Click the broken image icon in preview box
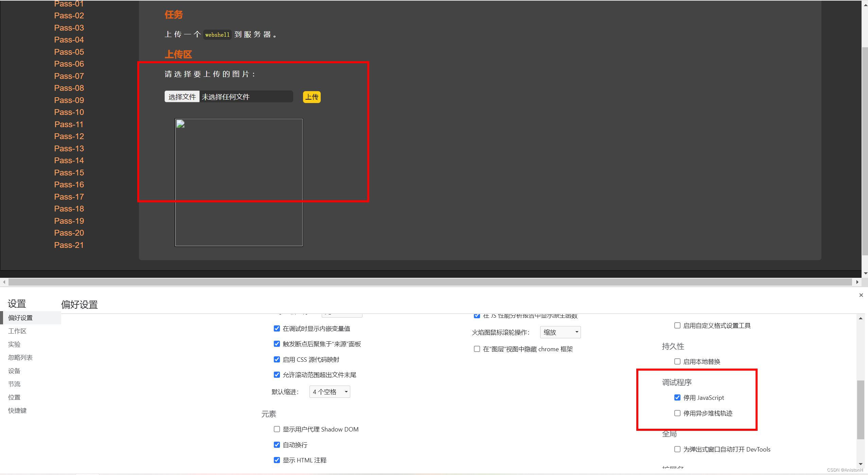The width and height of the screenshot is (868, 475). 180,124
